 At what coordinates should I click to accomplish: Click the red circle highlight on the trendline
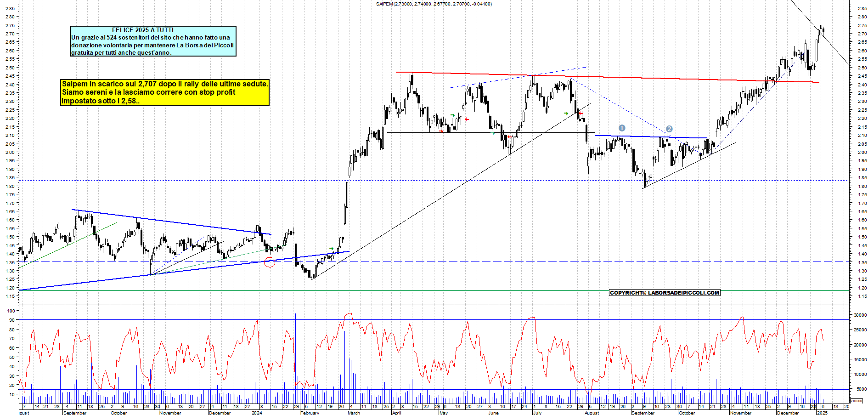point(270,262)
